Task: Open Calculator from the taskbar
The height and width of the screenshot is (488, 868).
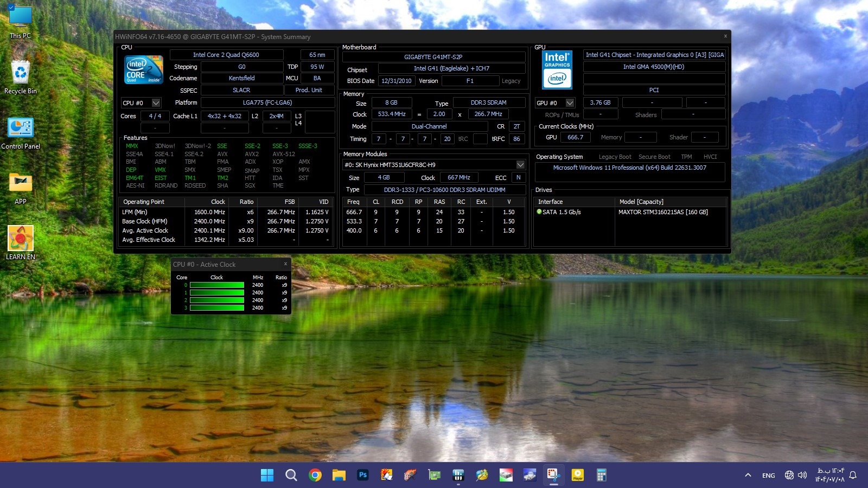Action: point(601,476)
